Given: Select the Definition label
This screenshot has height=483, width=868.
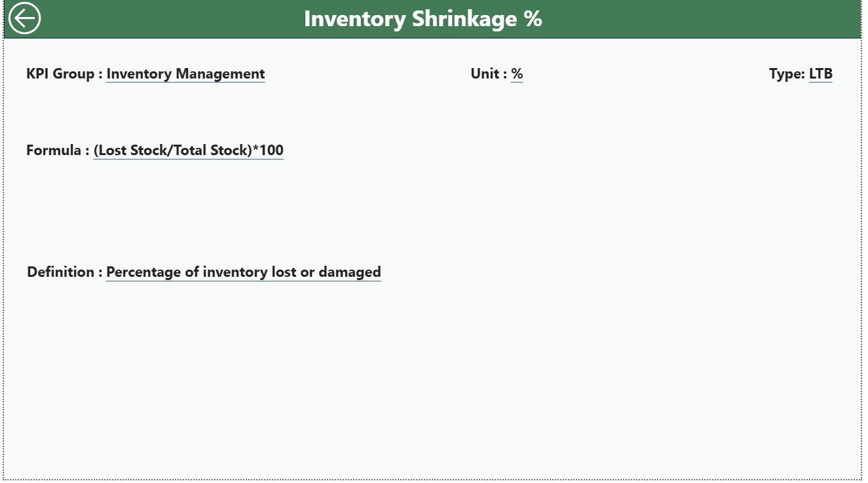Looking at the screenshot, I should click(62, 272).
